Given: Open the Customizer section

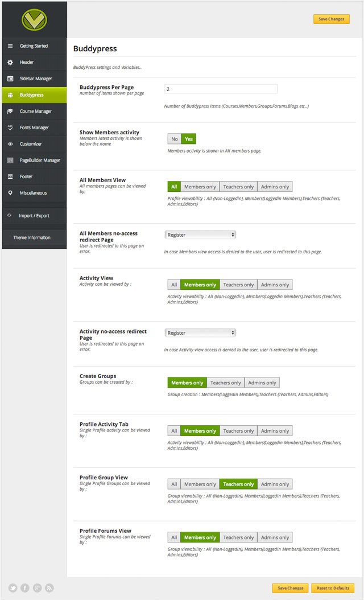Looking at the screenshot, I should click(35, 144).
